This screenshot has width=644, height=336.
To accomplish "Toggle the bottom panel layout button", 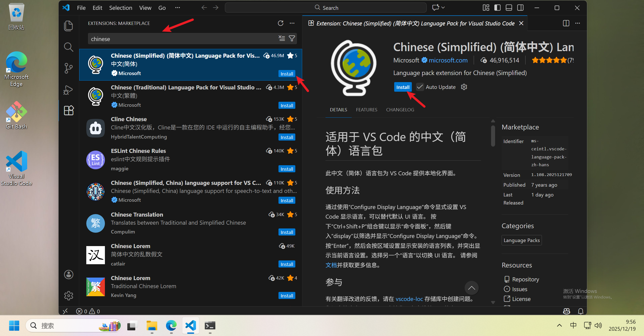I will 509,8.
